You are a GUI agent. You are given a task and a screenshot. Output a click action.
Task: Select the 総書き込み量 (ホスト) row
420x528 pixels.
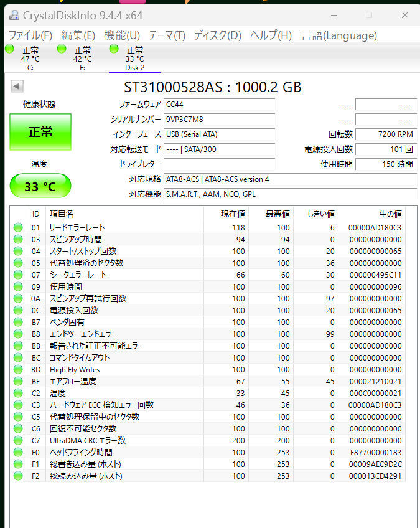(x=208, y=464)
